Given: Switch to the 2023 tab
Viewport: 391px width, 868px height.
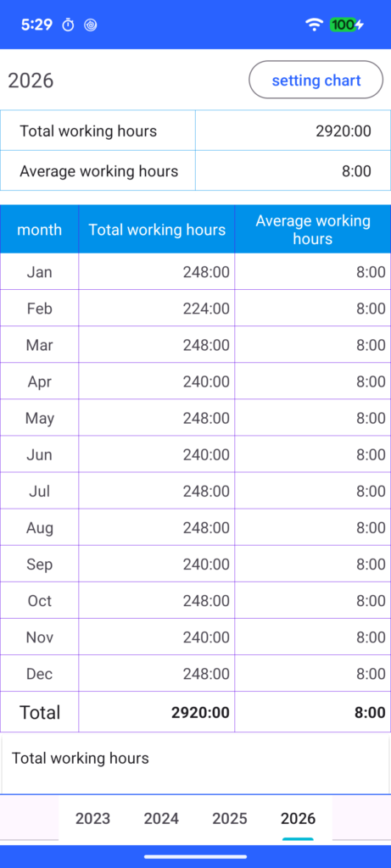Looking at the screenshot, I should [x=93, y=818].
